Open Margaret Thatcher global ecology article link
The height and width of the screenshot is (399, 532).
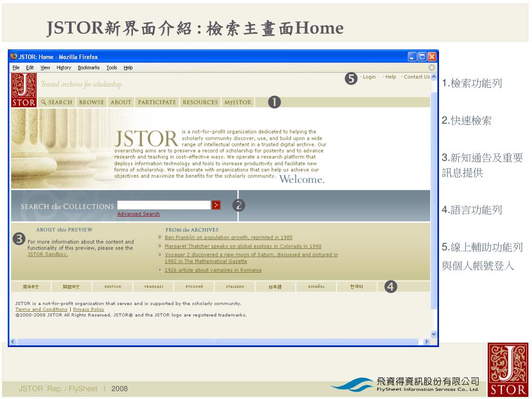[x=243, y=246]
